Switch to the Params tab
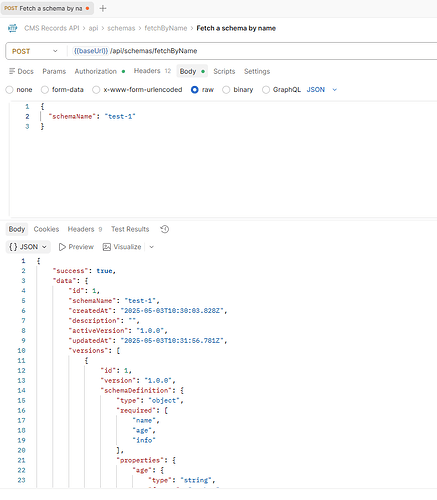Viewport: 437px width, 500px height. (54, 71)
